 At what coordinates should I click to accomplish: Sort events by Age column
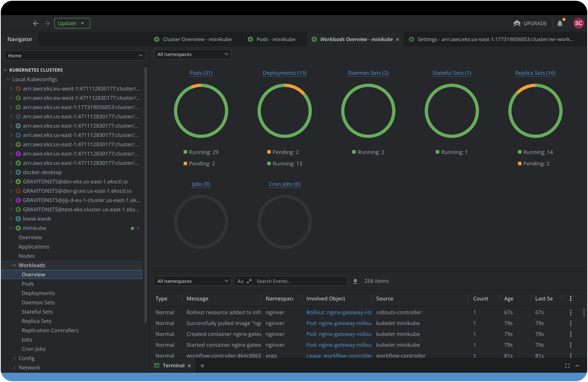coord(509,299)
